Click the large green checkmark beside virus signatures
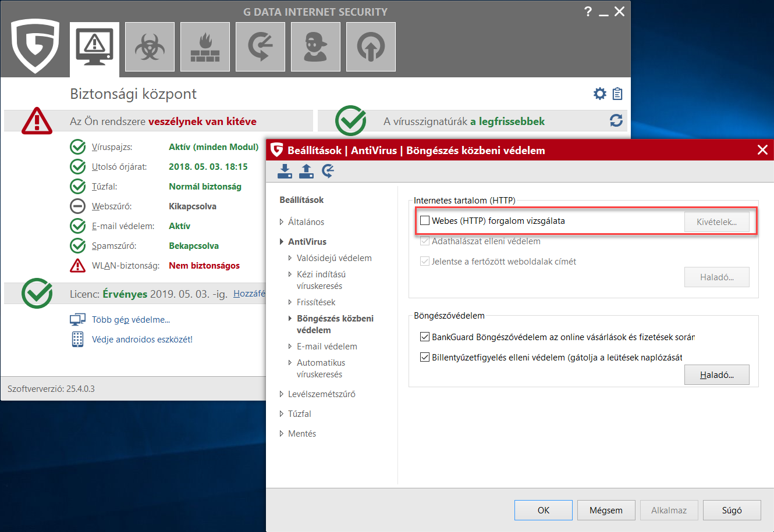This screenshot has width=774, height=532. click(x=351, y=121)
